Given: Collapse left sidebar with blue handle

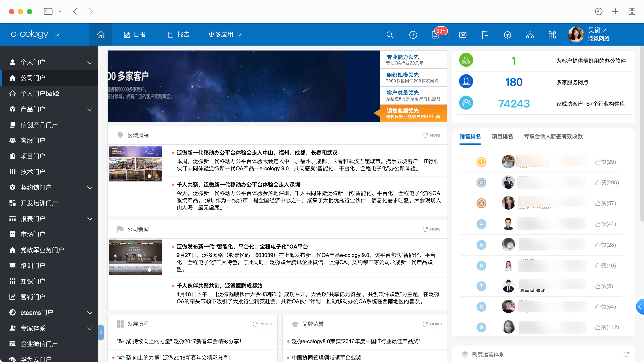Looking at the screenshot, I should tap(101, 332).
